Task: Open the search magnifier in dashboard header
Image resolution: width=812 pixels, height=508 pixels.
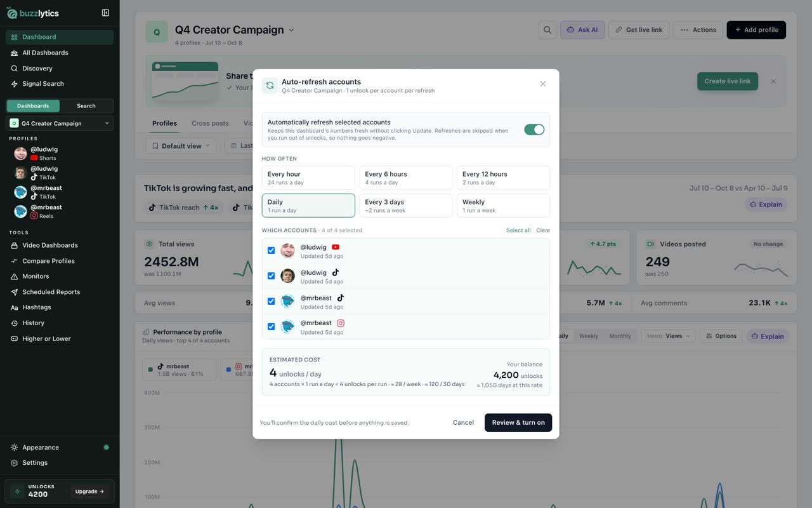Action: click(547, 30)
